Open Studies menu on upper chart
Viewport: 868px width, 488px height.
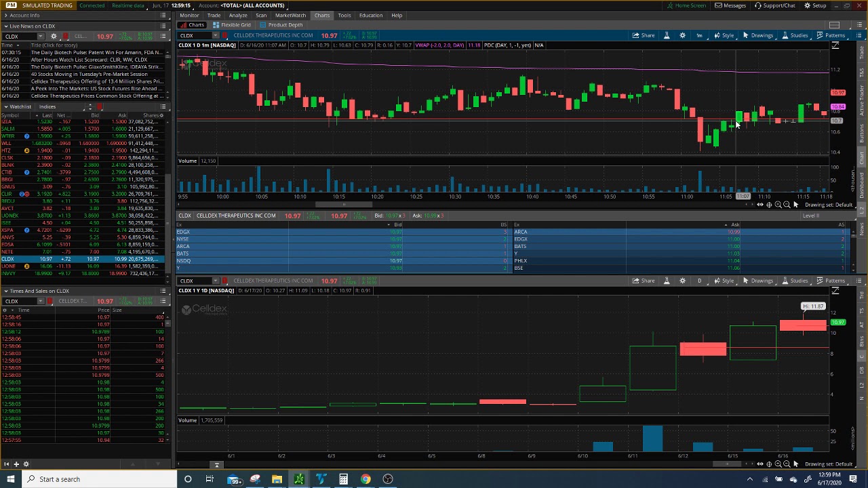[795, 35]
